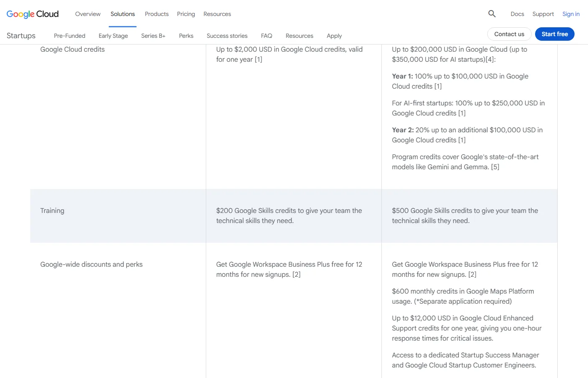Click the "Google Cloud credits" row label

(73, 49)
